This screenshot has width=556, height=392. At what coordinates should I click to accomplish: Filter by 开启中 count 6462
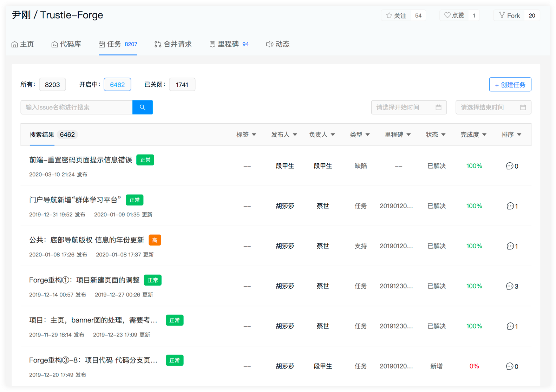(117, 85)
